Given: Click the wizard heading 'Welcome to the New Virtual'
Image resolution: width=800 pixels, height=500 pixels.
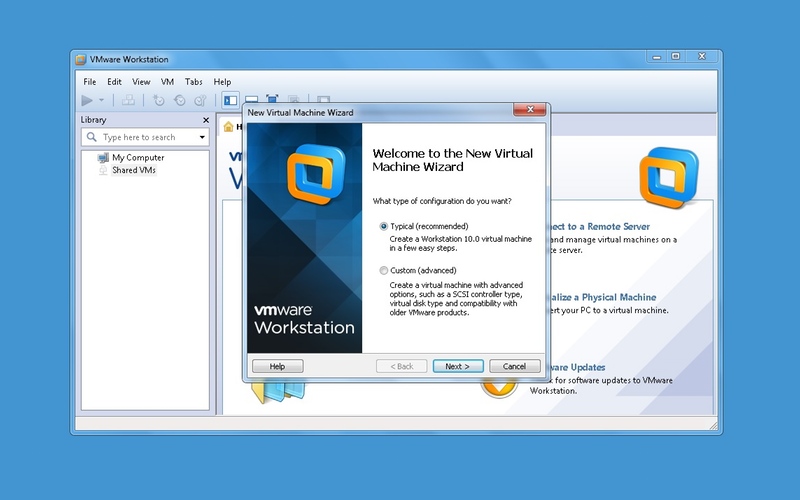Looking at the screenshot, I should [453, 154].
